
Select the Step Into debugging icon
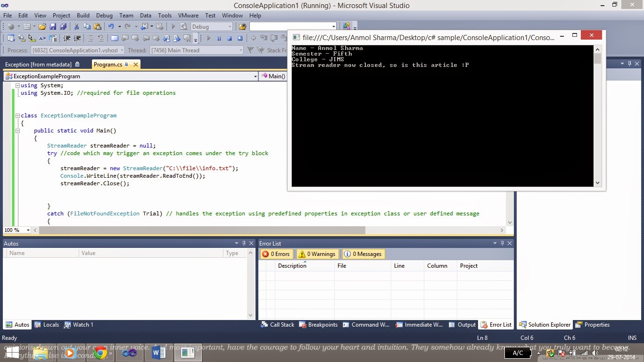[264, 38]
